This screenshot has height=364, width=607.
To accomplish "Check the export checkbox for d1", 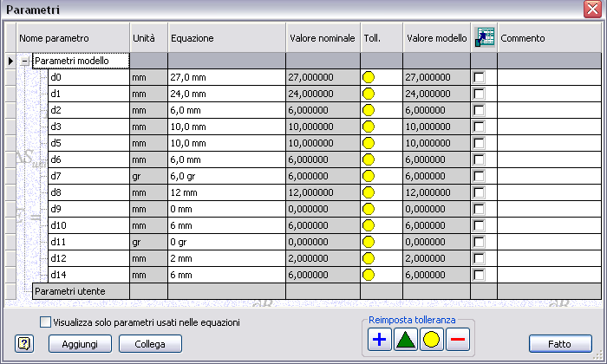I will coord(479,94).
